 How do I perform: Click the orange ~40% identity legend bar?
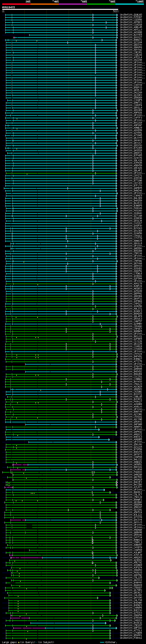[x=45, y=4]
